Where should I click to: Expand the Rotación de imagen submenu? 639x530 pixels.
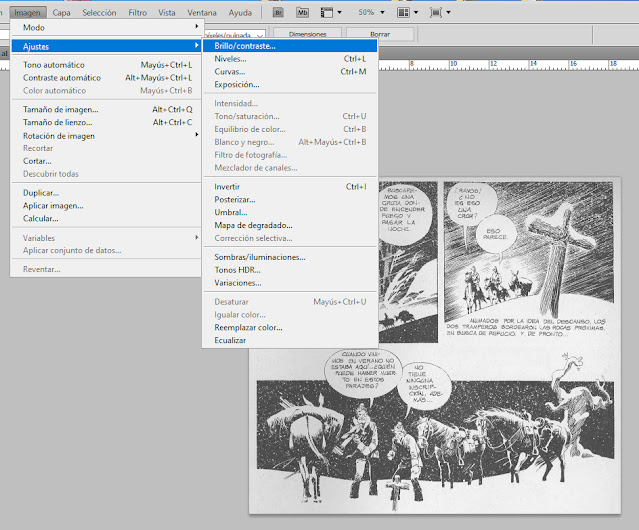click(106, 136)
